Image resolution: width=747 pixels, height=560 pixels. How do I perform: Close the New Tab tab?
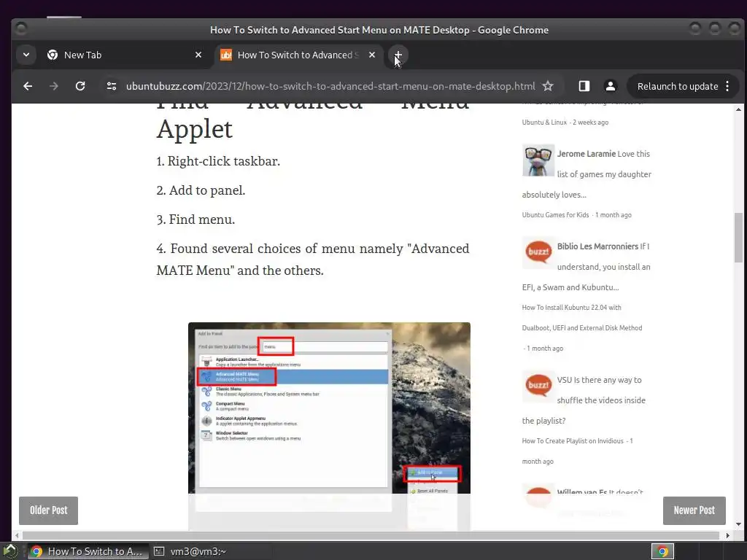click(198, 55)
